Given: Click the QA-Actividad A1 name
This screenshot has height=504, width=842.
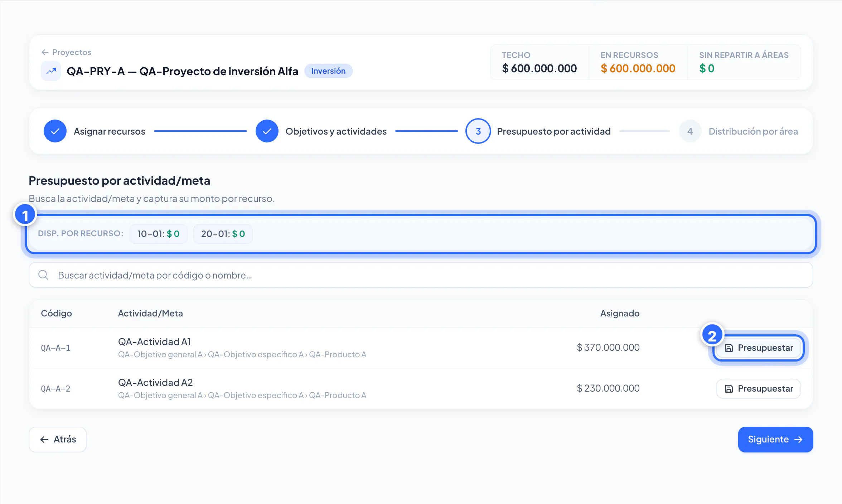Looking at the screenshot, I should (x=154, y=341).
